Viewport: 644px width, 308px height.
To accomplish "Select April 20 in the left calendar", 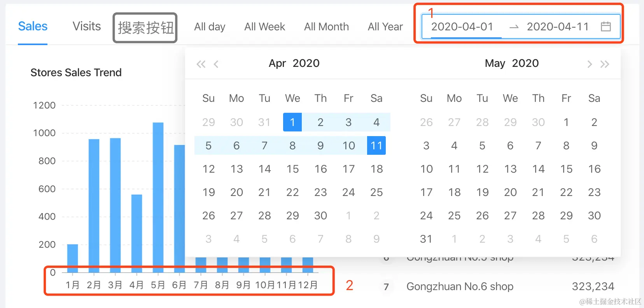I will pos(236,192).
